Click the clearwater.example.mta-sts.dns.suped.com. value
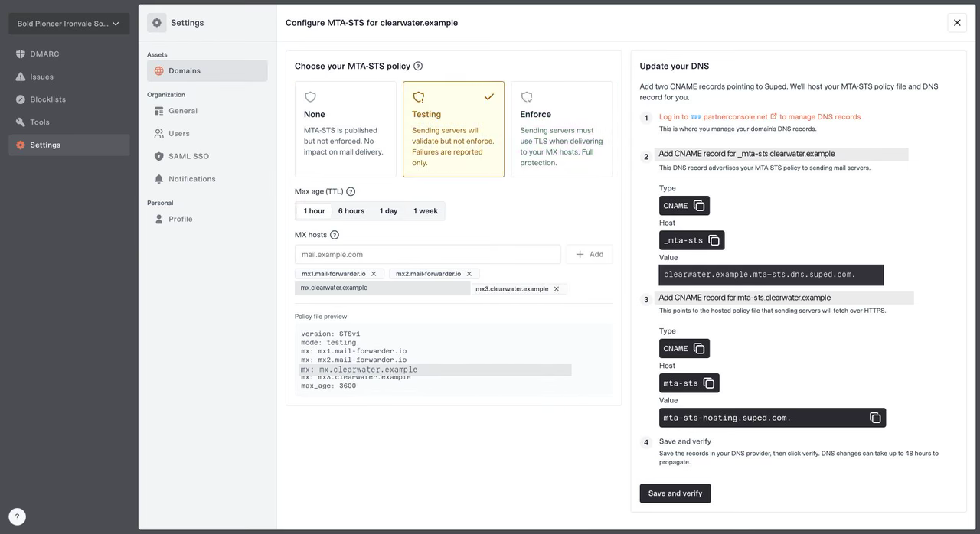Screen dimensions: 980x534 pyautogui.click(x=771, y=275)
